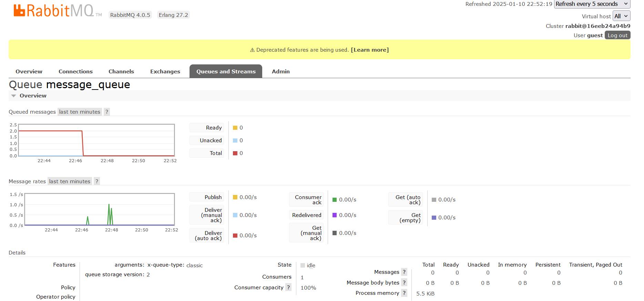
Task: Click the yellow Ready legend swatch
Action: (235, 128)
